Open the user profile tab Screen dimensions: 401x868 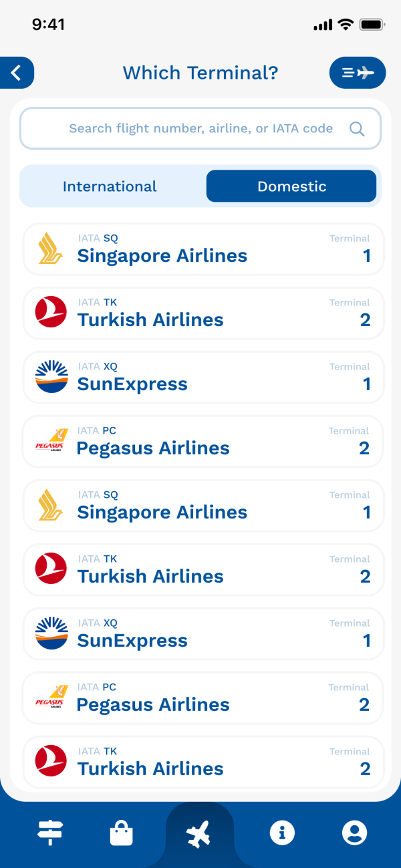pyautogui.click(x=354, y=833)
